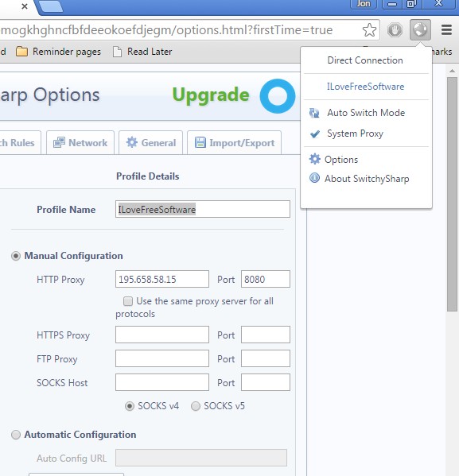The width and height of the screenshot is (459, 476).
Task: Check Use the same proxy server checkbox
Action: pos(128,301)
